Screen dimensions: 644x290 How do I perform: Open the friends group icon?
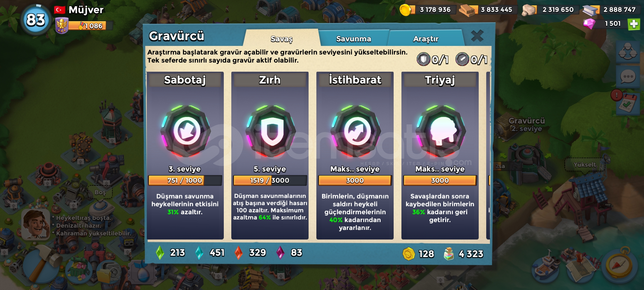pos(628,52)
